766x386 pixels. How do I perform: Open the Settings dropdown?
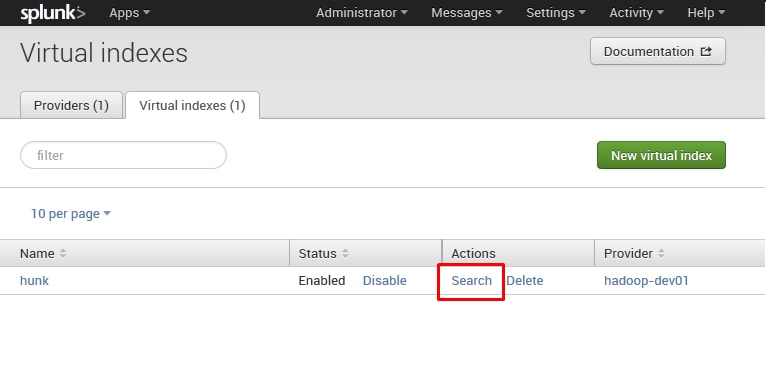[x=556, y=13]
